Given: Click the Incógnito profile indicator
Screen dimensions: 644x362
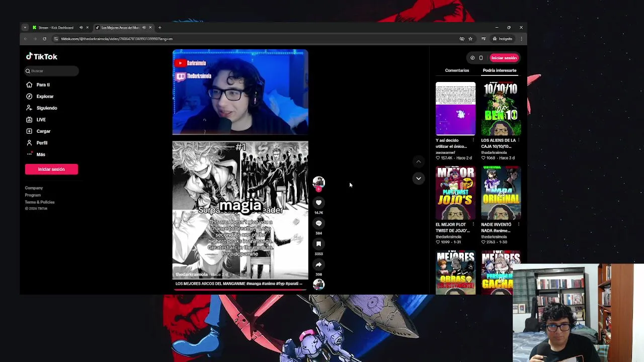Looking at the screenshot, I should pos(503,39).
